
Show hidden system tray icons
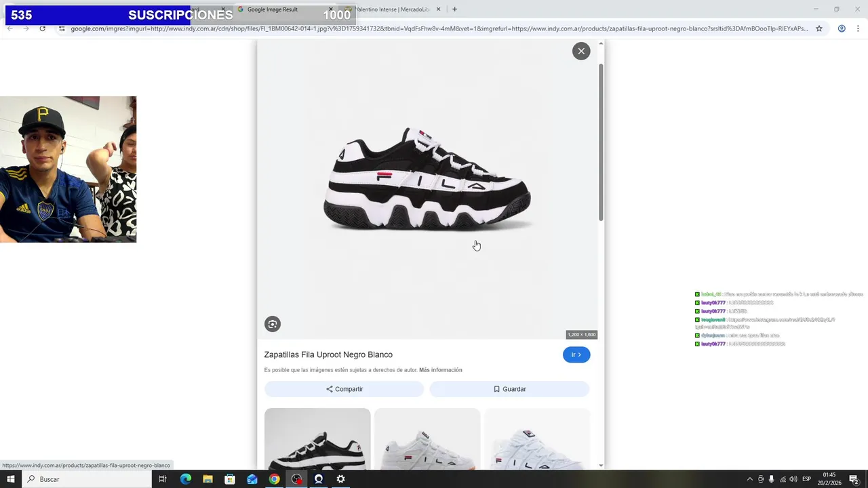pos(749,479)
